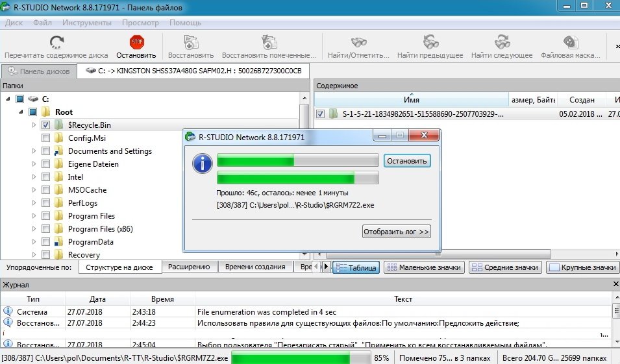Click the S-1-5-21 folder icon in contents
Viewport: 620px width, 364px height.
click(333, 114)
